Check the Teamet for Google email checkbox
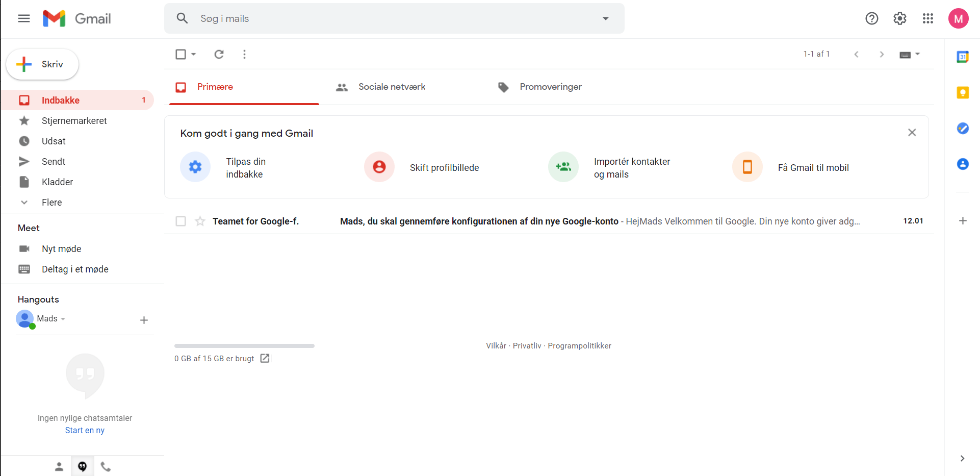 180,221
